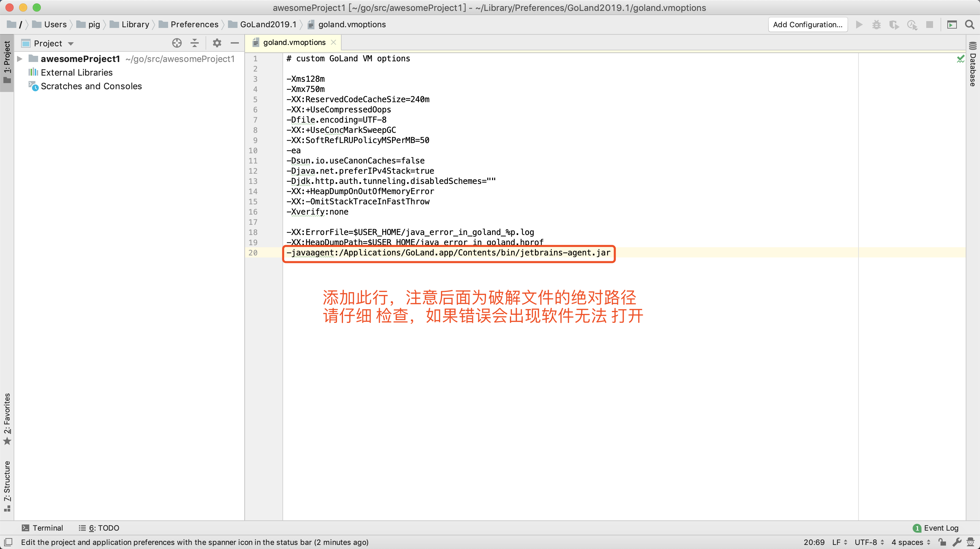Toggle the 1: Project side tab
Image resolution: width=980 pixels, height=549 pixels.
click(x=7, y=62)
